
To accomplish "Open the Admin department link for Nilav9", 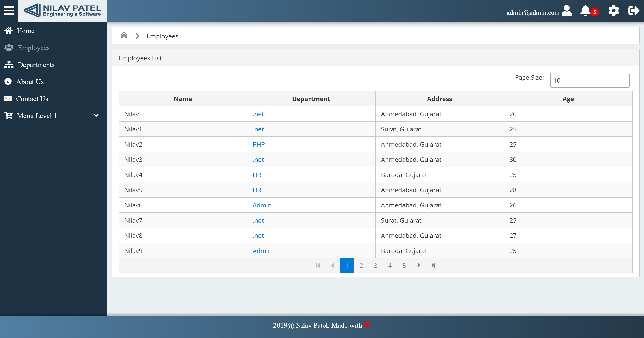I will (262, 251).
